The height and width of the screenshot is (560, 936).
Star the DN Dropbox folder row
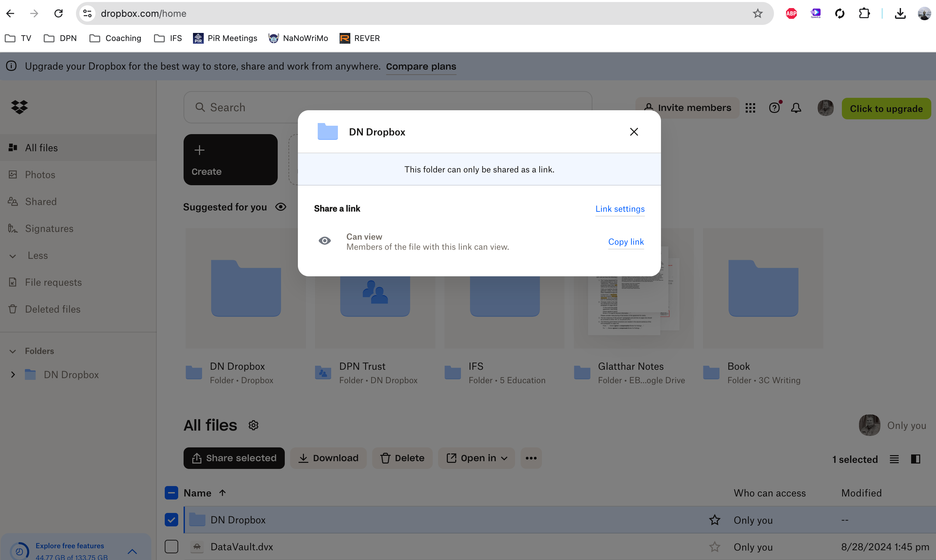(x=714, y=520)
